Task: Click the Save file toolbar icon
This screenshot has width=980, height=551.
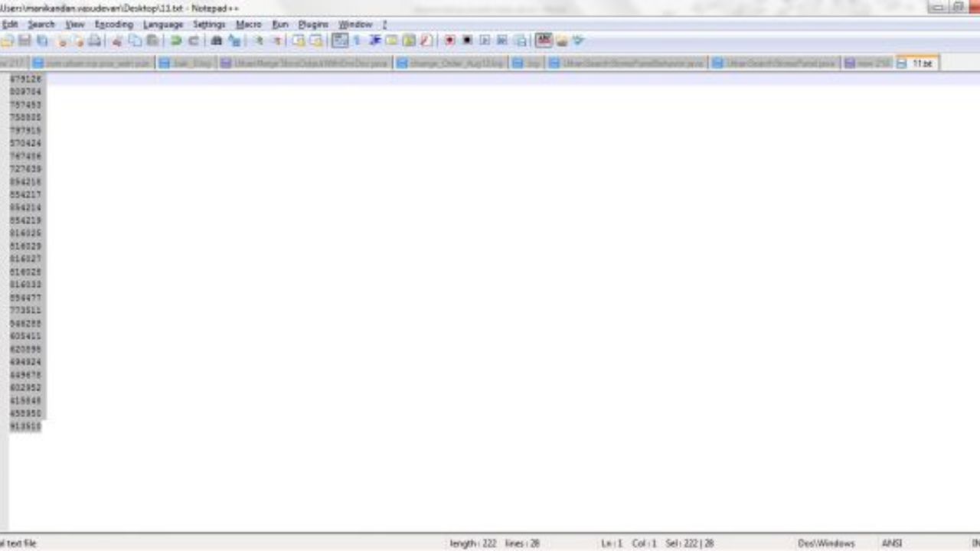Action: coord(24,41)
